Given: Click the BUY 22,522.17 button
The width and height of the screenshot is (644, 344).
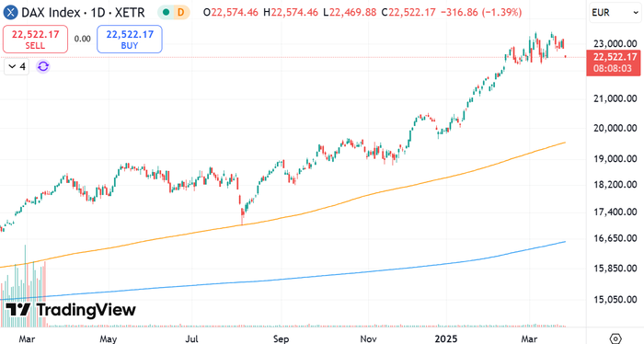Looking at the screenshot, I should coord(130,40).
